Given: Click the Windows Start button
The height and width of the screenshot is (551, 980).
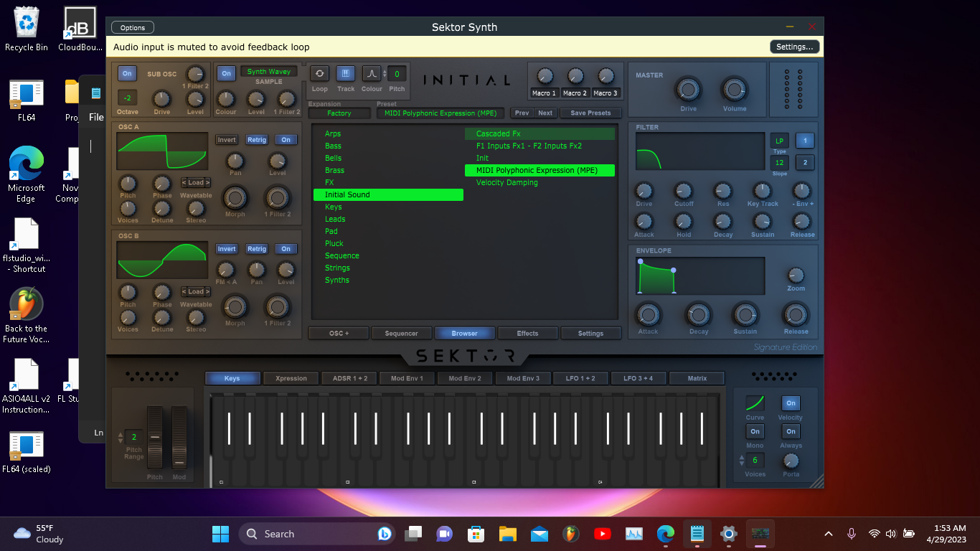Looking at the screenshot, I should [x=220, y=534].
